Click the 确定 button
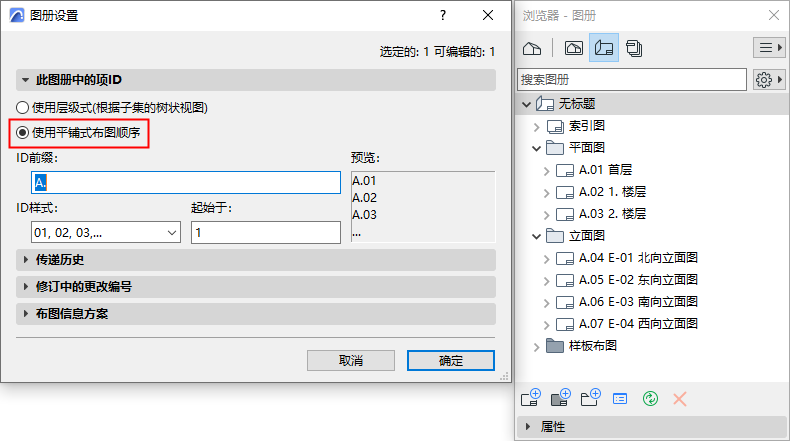790x441 pixels. click(451, 360)
